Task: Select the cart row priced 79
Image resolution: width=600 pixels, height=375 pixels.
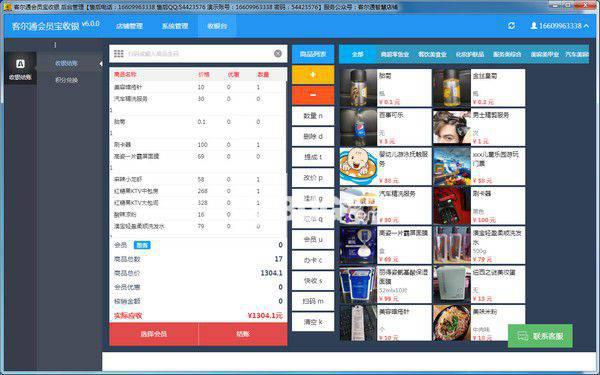Action: [x=198, y=227]
